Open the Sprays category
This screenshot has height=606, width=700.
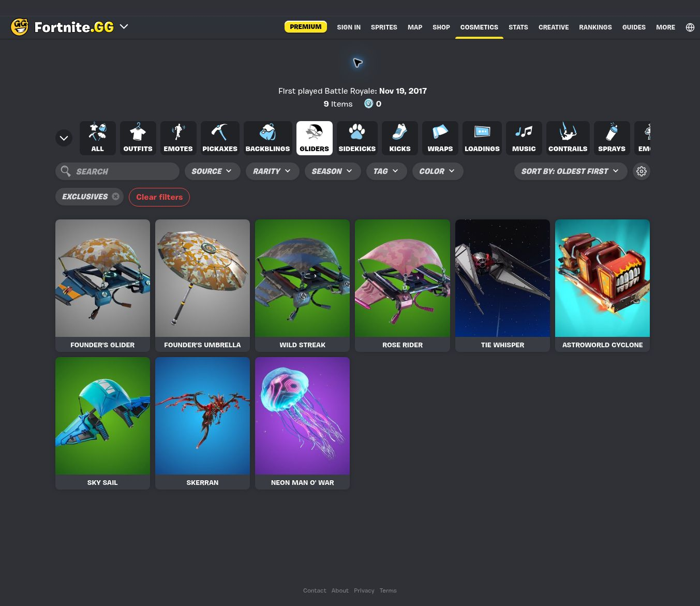(x=612, y=138)
